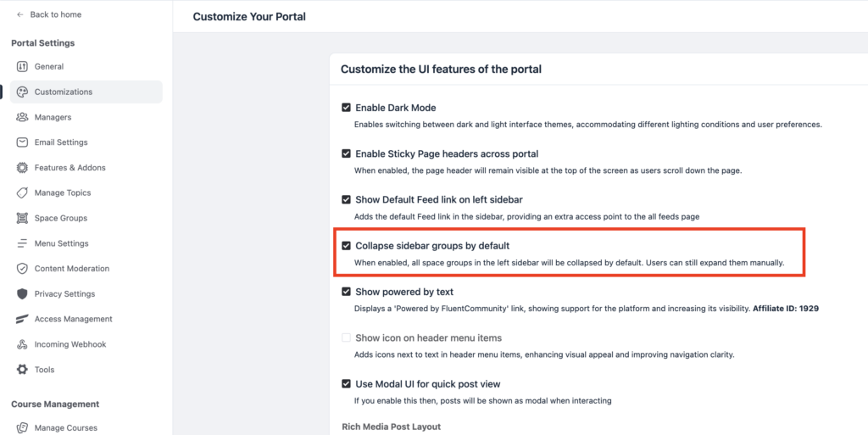Open the Menu Settings page
868x435 pixels.
point(61,243)
